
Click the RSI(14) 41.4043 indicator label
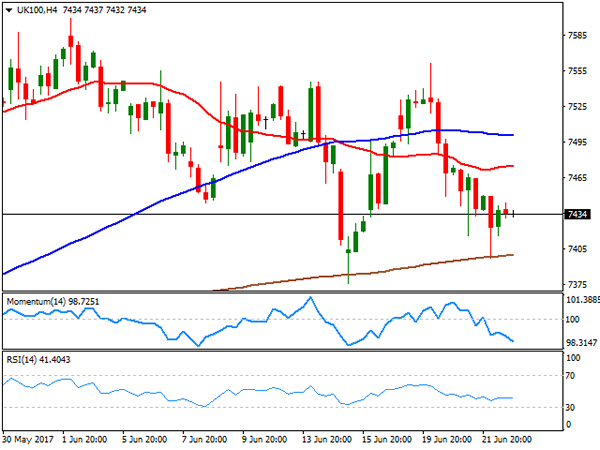pos(38,359)
